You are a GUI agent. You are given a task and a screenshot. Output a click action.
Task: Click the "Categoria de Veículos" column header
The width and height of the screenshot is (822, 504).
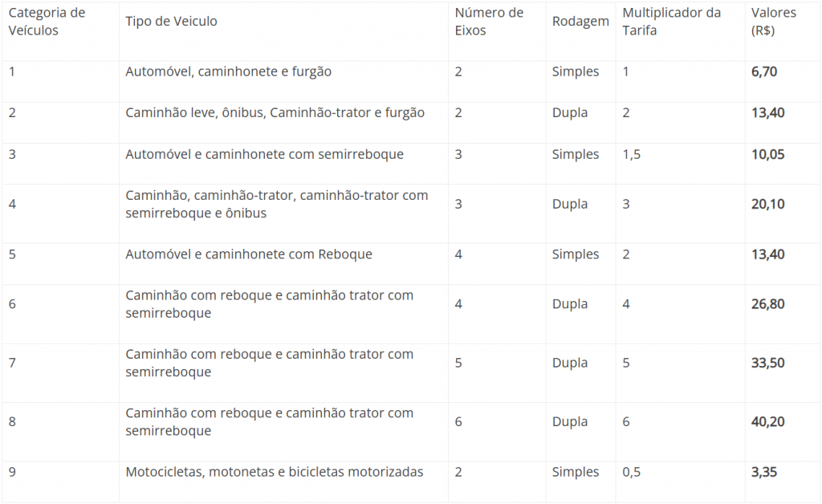pos(47,22)
